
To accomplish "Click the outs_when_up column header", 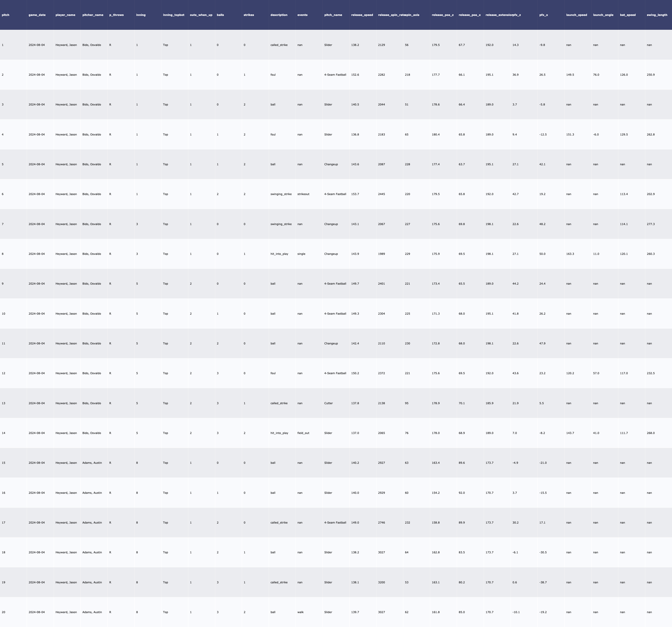I will 201,15.
